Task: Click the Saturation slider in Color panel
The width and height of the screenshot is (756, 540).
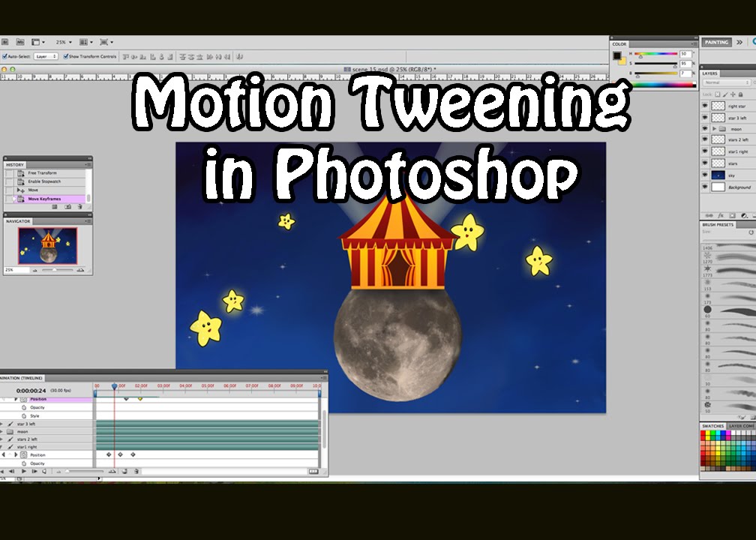Action: pos(656,64)
